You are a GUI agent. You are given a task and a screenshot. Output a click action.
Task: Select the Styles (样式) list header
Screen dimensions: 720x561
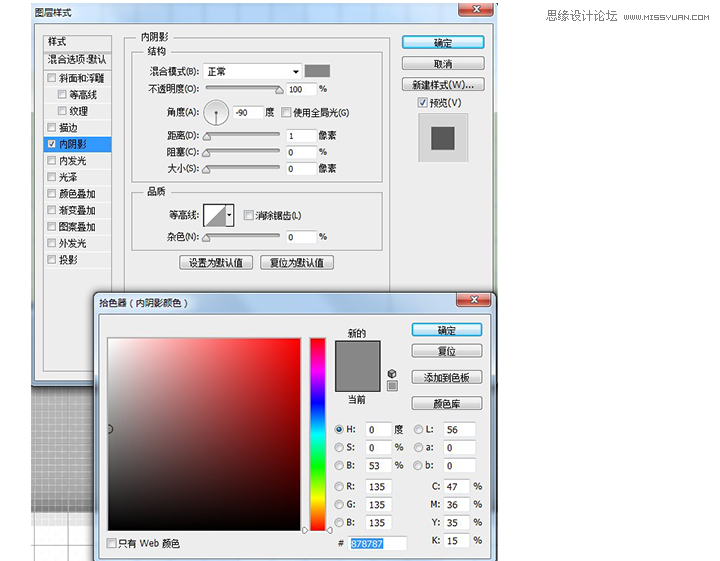click(x=78, y=42)
